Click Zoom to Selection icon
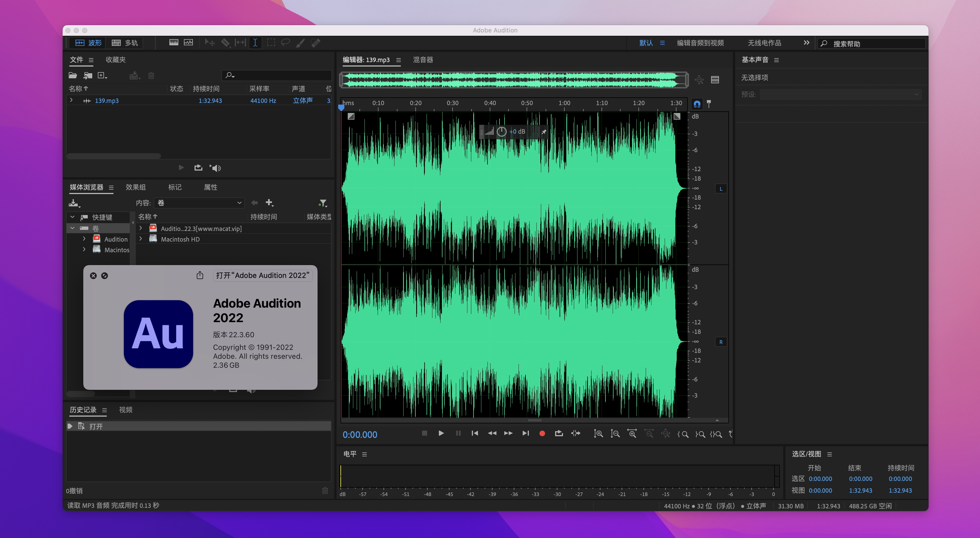The image size is (980, 538). point(716,434)
